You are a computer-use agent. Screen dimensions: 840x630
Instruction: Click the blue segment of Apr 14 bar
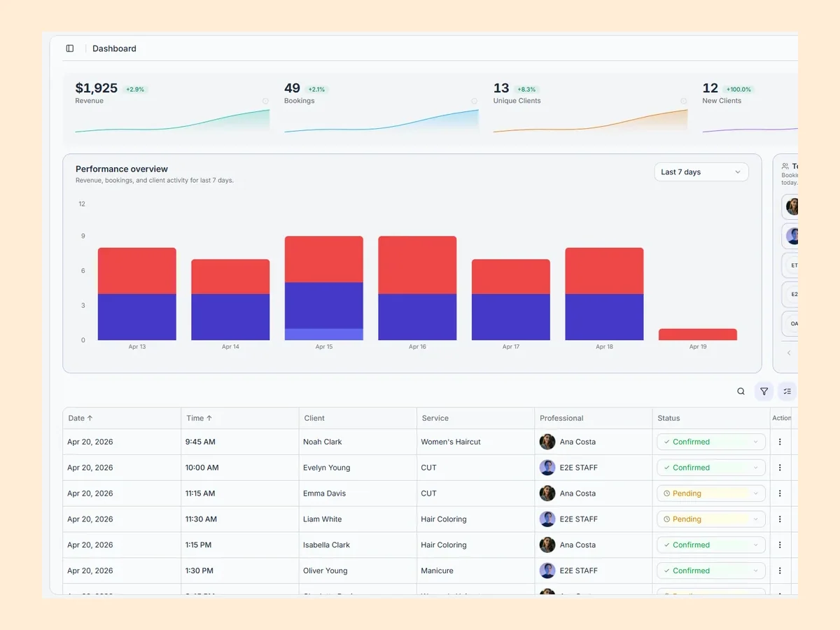pos(230,317)
